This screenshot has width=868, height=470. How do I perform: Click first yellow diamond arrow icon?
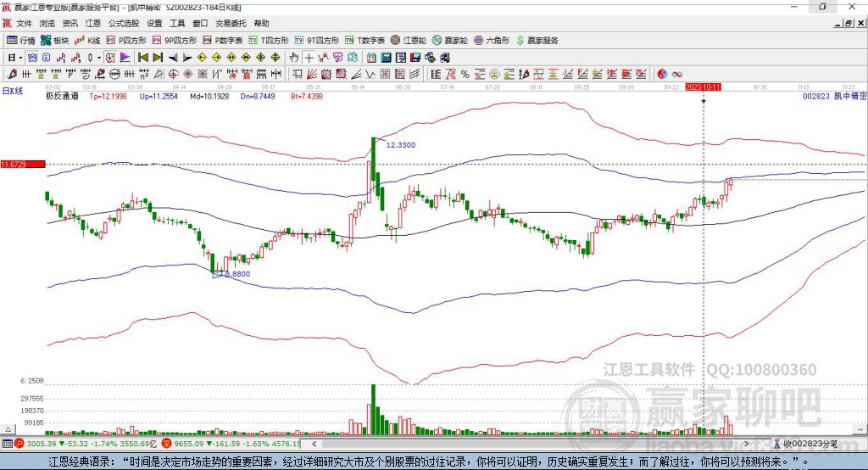click(202, 58)
